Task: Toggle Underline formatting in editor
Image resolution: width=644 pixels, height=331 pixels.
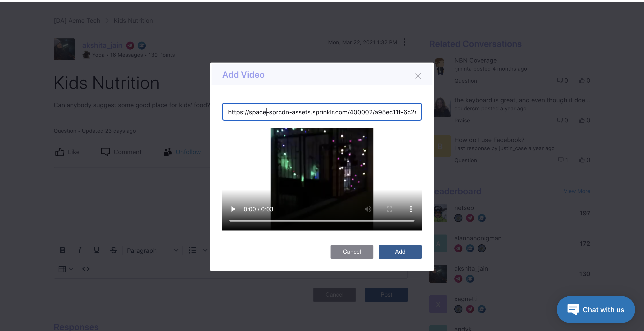Action: tap(97, 250)
